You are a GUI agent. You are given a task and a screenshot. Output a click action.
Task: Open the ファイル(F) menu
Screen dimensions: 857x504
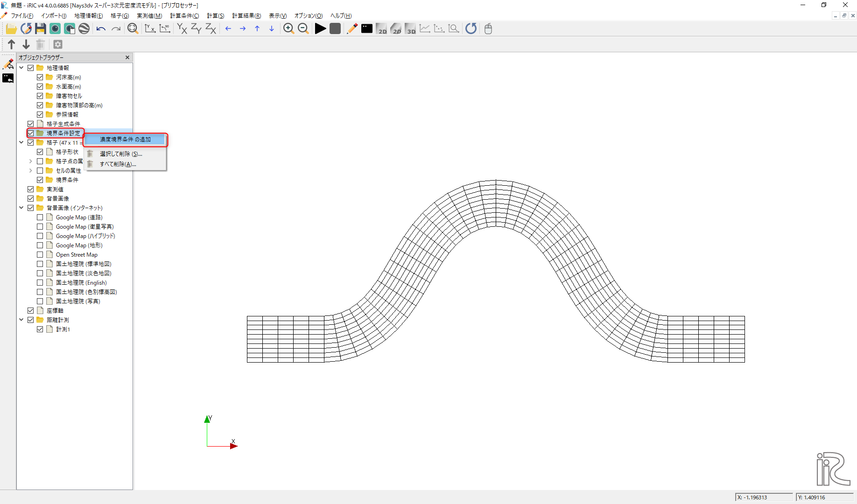tap(22, 16)
